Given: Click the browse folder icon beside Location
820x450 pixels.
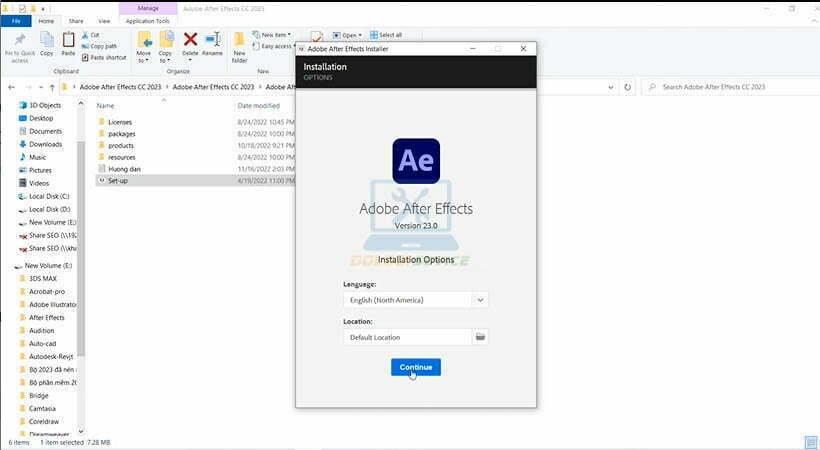Looking at the screenshot, I should tap(480, 337).
